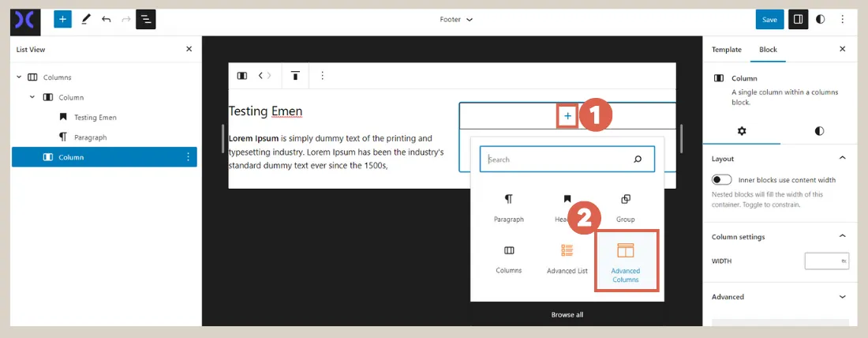Close the settings sidebar

[x=843, y=49]
